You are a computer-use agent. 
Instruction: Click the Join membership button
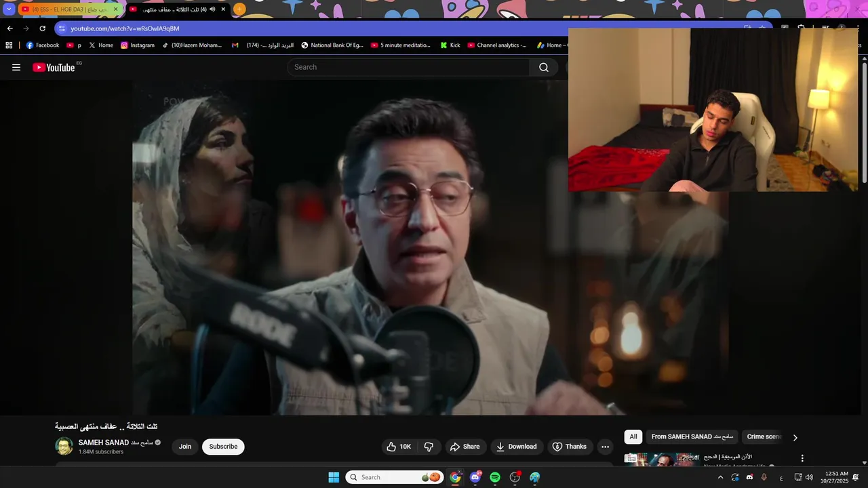(x=185, y=447)
